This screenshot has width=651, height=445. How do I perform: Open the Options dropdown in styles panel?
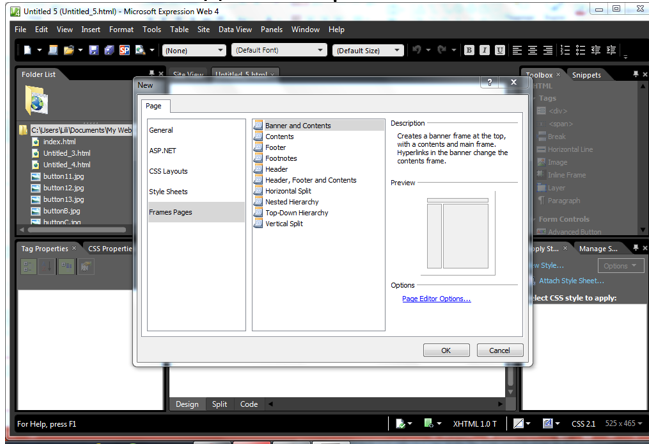[621, 266]
